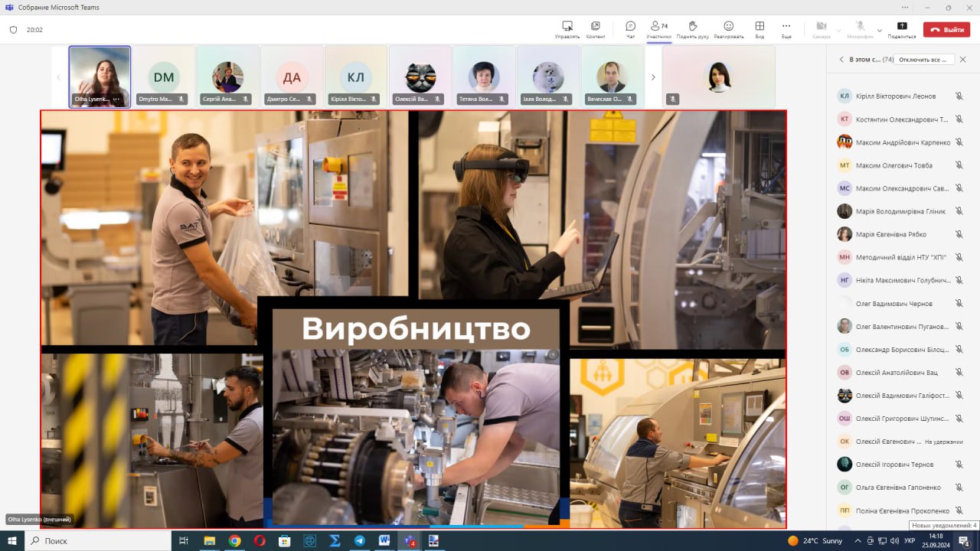The height and width of the screenshot is (551, 980).
Task: Start sharing with the Поделиться button
Action: point(902,29)
